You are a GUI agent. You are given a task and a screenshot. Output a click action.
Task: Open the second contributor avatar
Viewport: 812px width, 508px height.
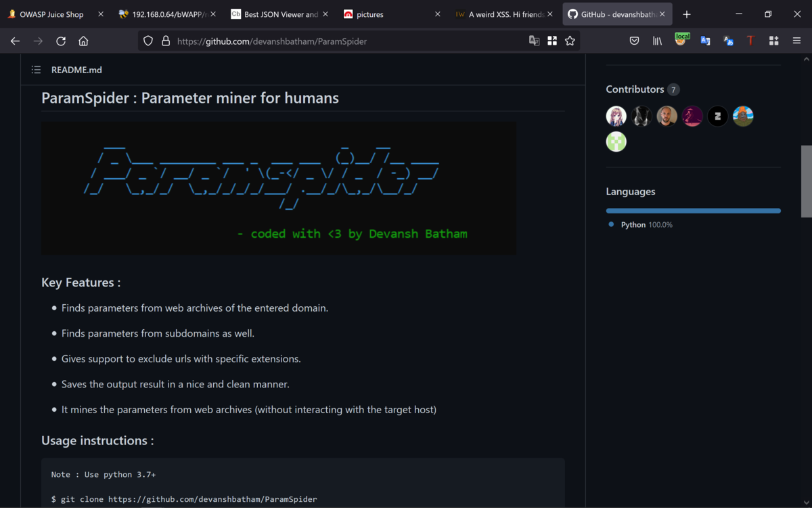click(x=641, y=117)
